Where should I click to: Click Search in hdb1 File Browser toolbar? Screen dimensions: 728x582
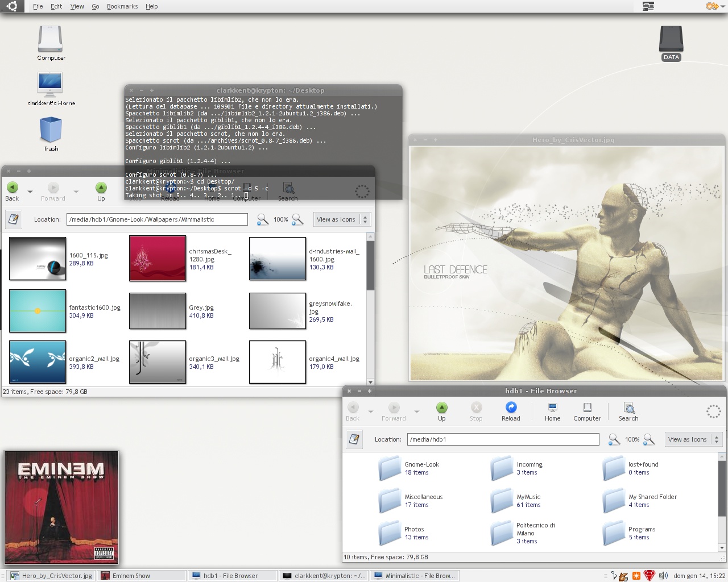tap(628, 411)
